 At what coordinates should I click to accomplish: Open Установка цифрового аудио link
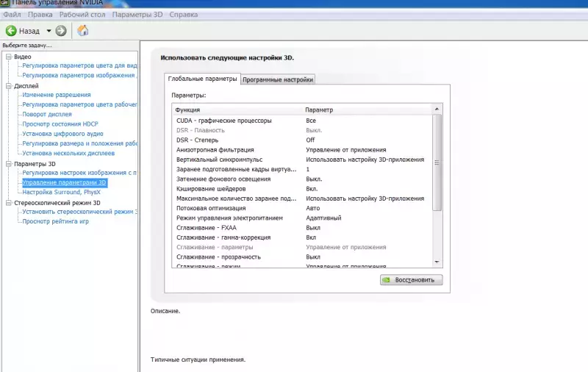(x=62, y=134)
